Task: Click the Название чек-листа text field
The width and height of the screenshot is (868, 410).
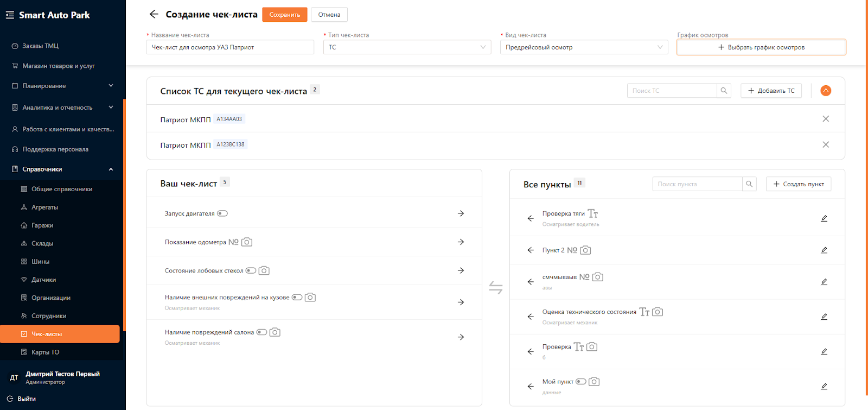Action: pyautogui.click(x=230, y=47)
